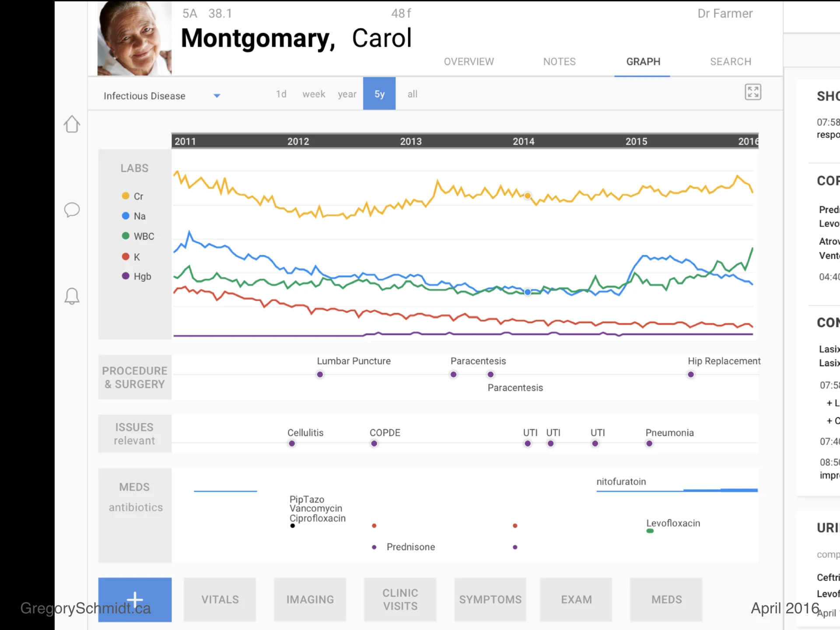Open the chat bubble messages icon
The width and height of the screenshot is (840, 630).
click(x=72, y=210)
